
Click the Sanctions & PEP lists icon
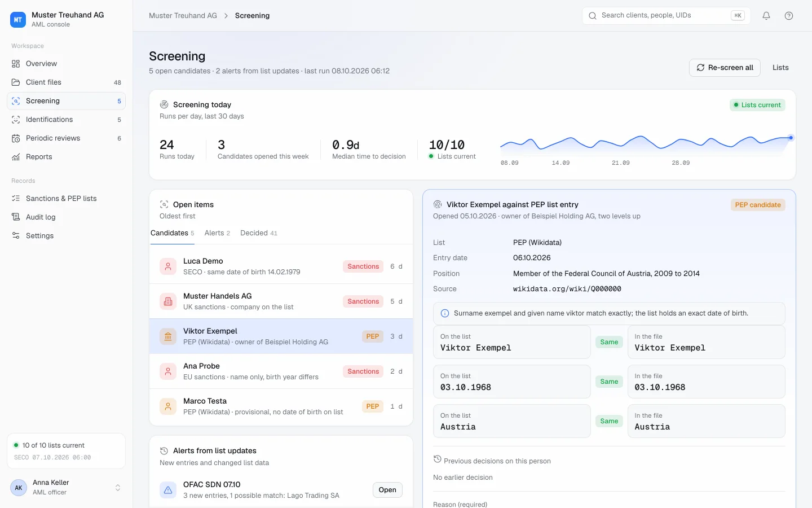click(16, 199)
